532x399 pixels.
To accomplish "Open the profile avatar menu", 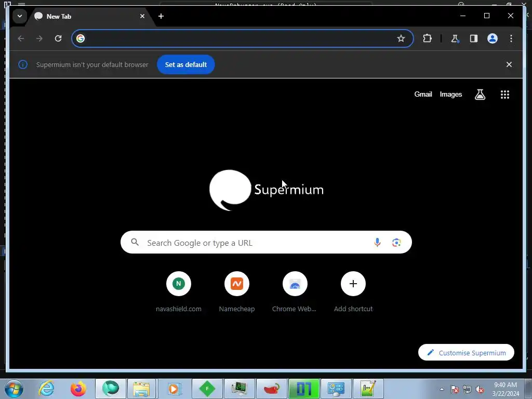I will click(x=493, y=38).
